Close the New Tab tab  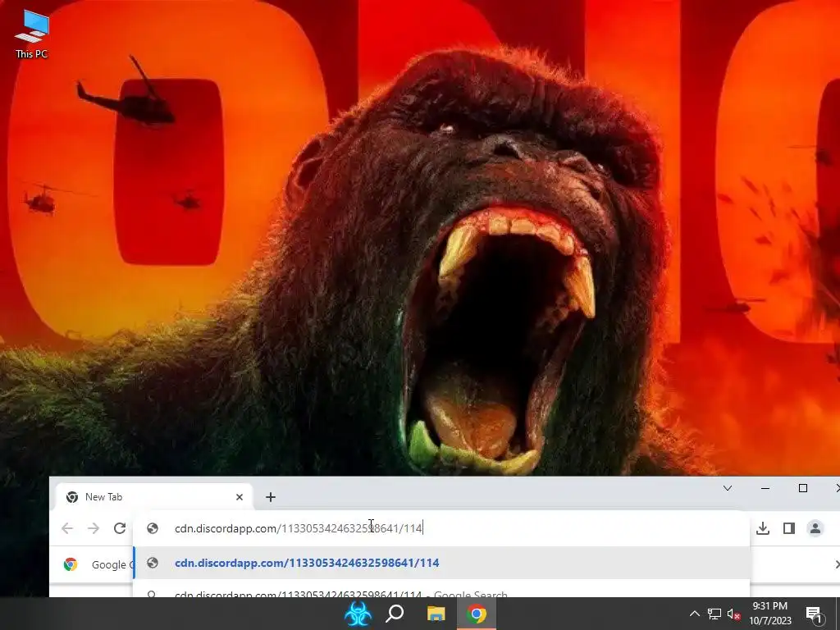click(240, 497)
